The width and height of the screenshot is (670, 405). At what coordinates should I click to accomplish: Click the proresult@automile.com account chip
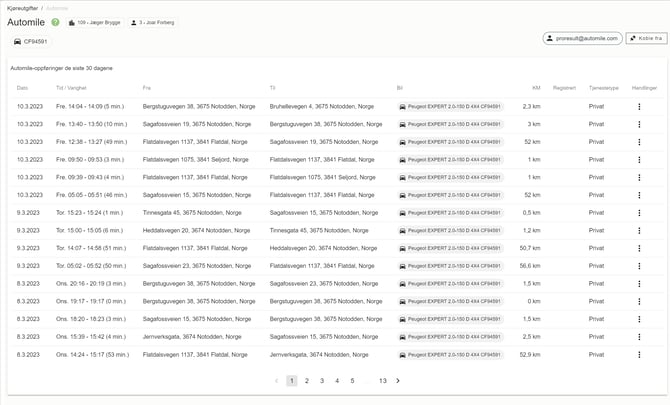point(582,38)
